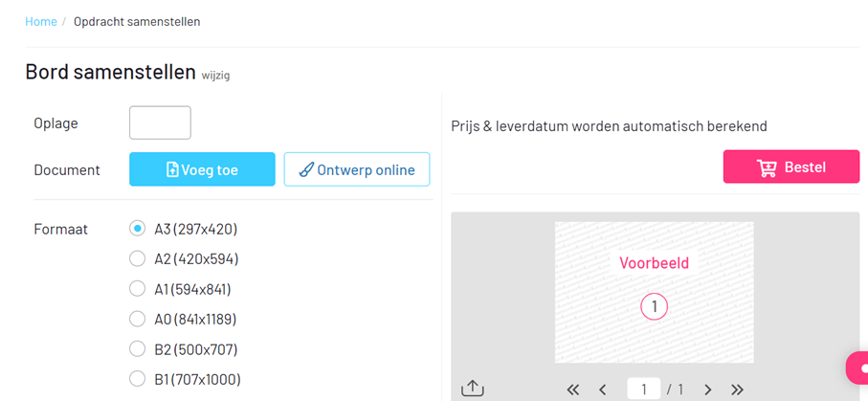Open the pink chat bubble widget
This screenshot has height=401, width=868.
tap(858, 368)
